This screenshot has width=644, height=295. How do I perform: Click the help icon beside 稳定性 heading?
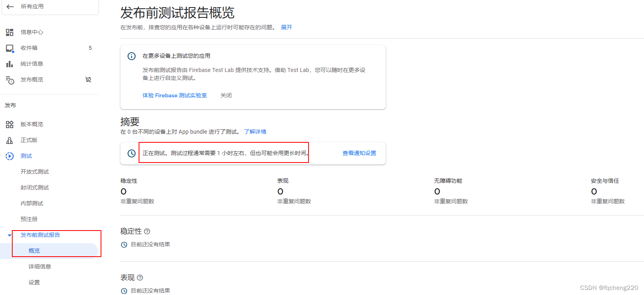(x=147, y=231)
